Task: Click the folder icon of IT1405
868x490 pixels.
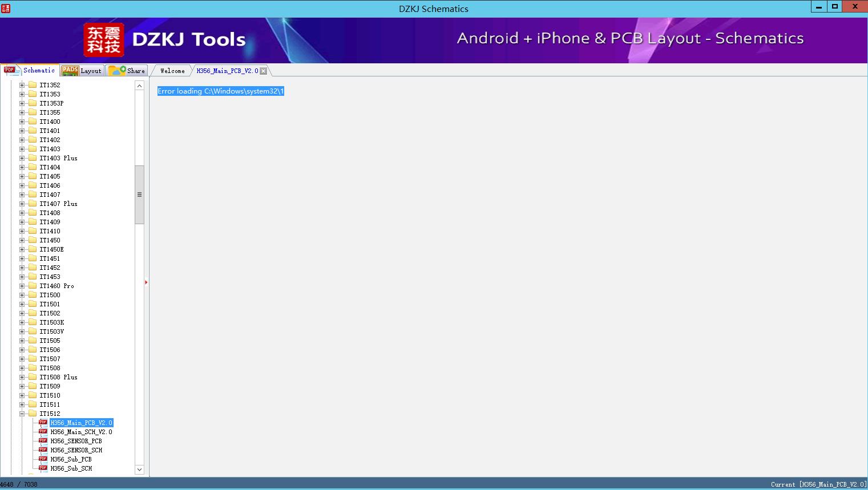Action: [x=33, y=176]
